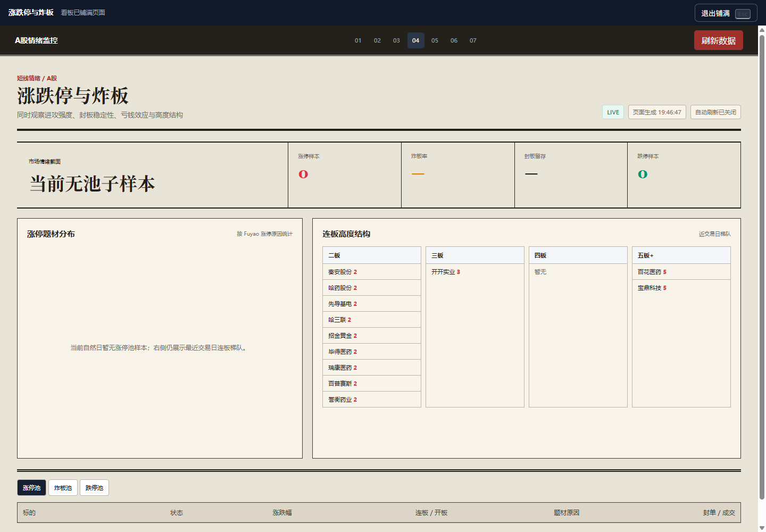Image resolution: width=766 pixels, height=532 pixels.
Task: Click the 刷新数据 button
Action: click(718, 40)
